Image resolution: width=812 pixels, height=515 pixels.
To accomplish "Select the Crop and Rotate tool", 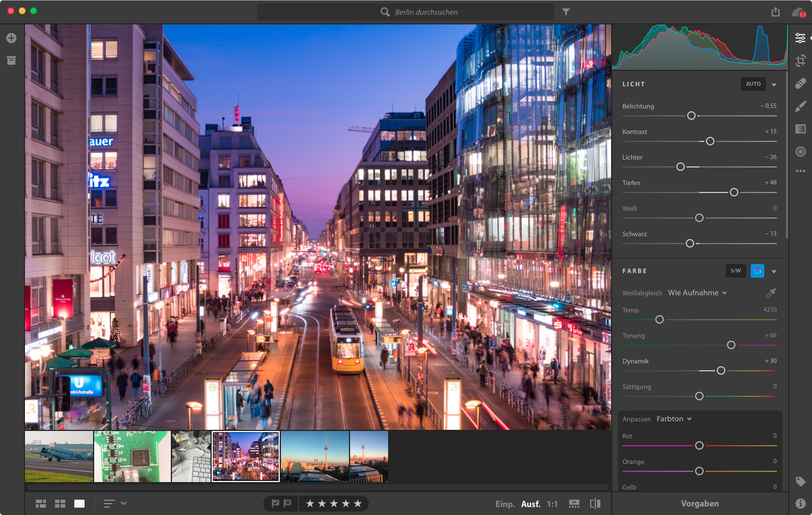I will pyautogui.click(x=800, y=61).
